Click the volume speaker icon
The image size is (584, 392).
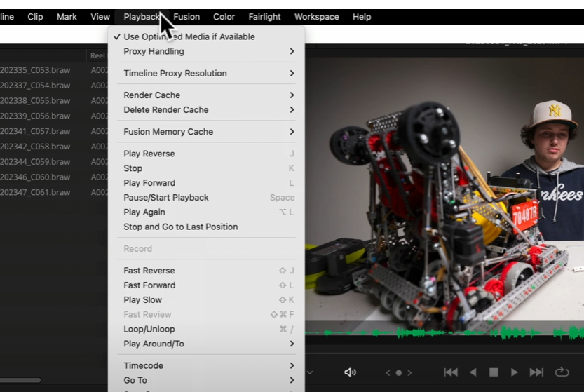pyautogui.click(x=350, y=372)
